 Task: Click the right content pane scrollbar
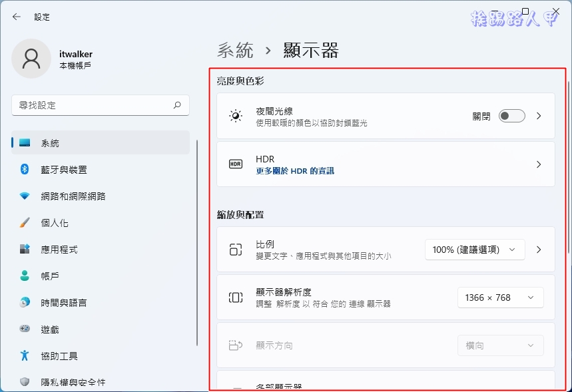pyautogui.click(x=569, y=167)
